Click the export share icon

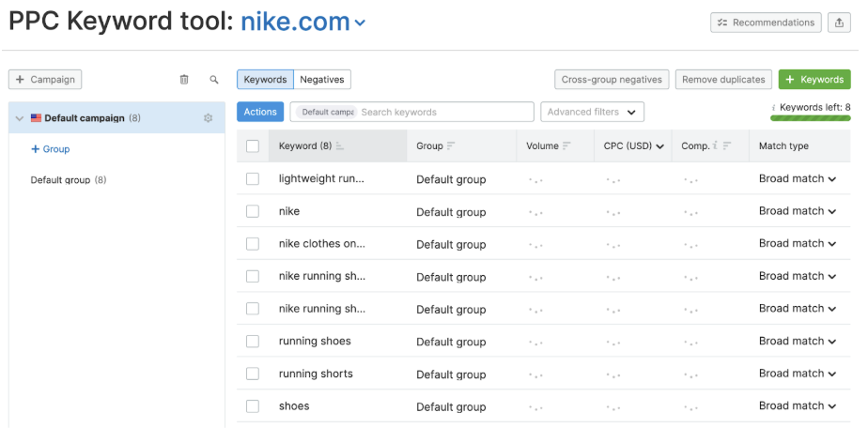coord(839,23)
